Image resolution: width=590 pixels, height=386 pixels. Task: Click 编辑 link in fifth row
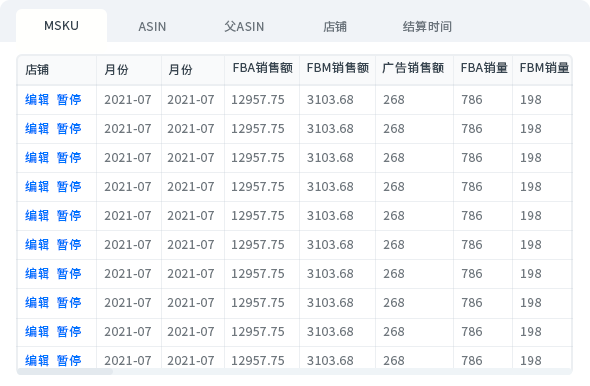point(37,216)
